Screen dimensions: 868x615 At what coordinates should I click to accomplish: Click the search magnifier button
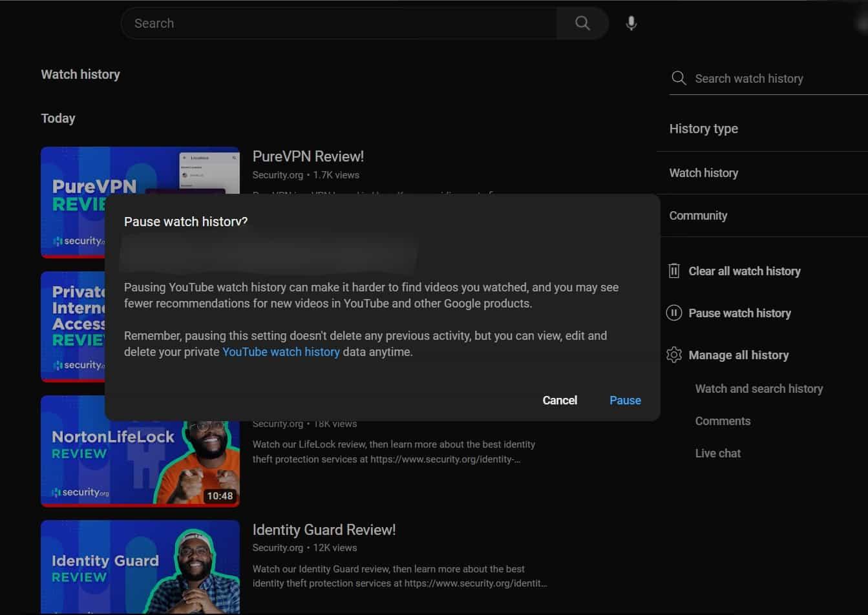(582, 23)
